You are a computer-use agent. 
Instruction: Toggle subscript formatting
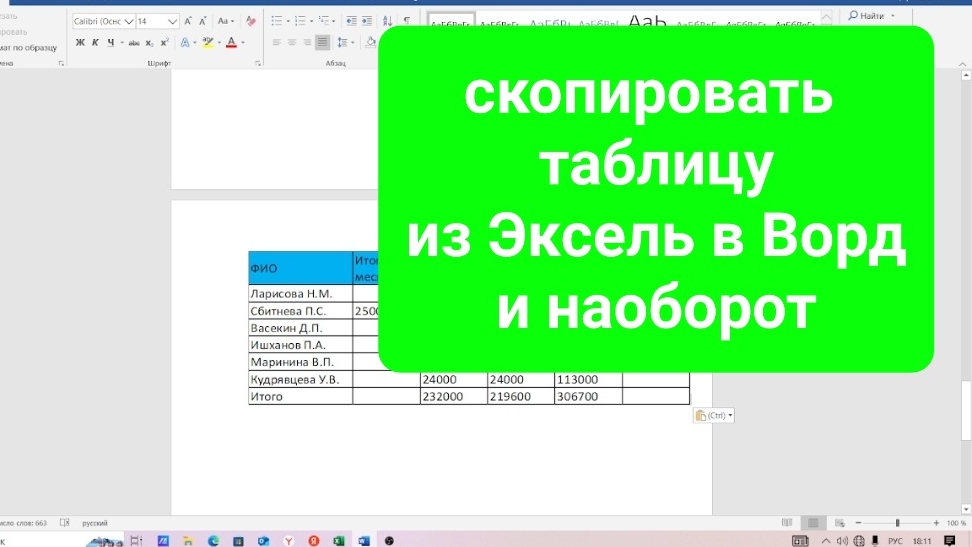pos(149,42)
